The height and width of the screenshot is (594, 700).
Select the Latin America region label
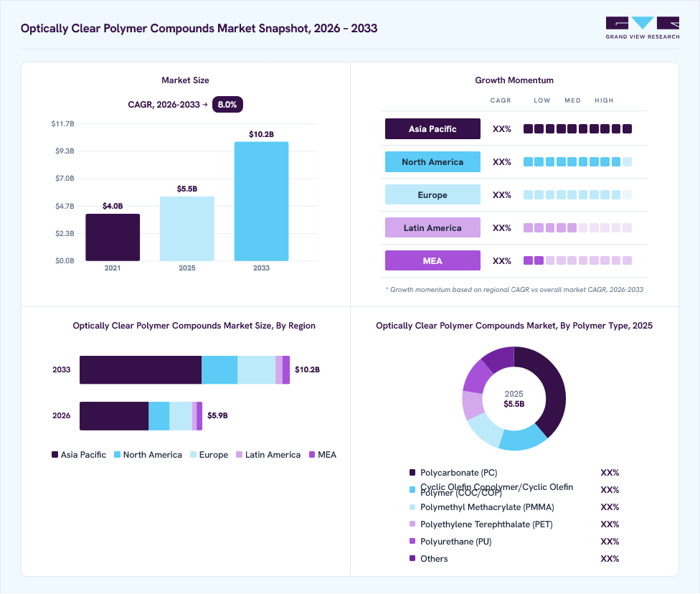click(432, 228)
